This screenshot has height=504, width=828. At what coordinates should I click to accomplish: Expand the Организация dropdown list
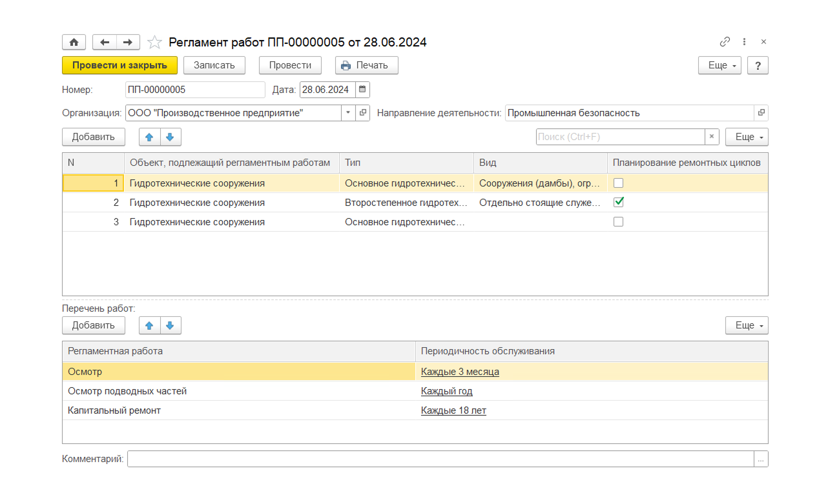(348, 113)
